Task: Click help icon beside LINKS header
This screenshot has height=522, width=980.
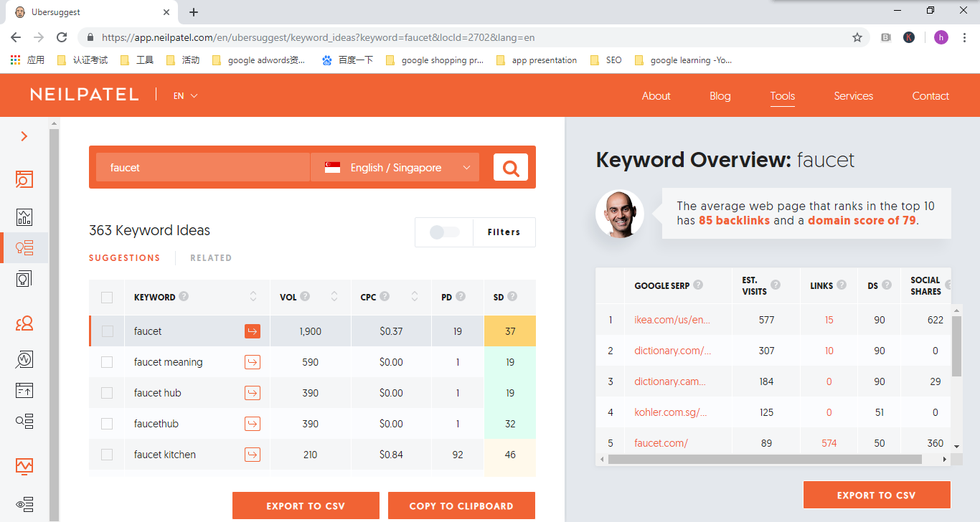Action: [x=842, y=285]
